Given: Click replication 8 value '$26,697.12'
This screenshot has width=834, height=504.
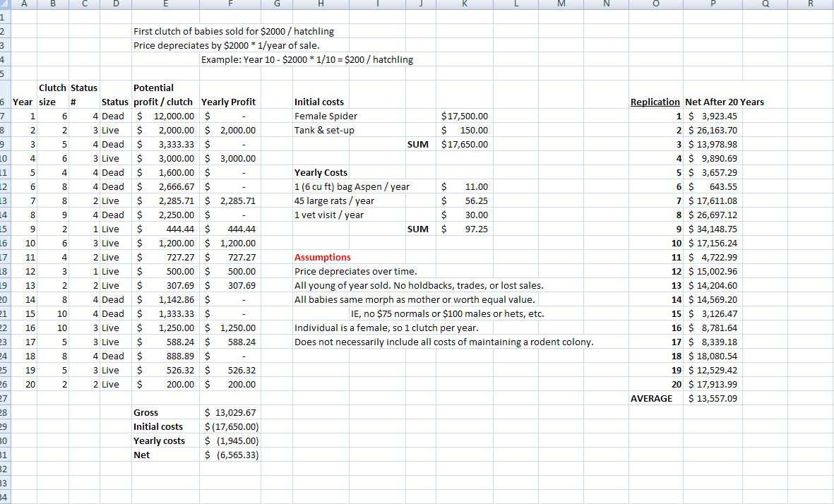Looking at the screenshot, I should [x=713, y=215].
